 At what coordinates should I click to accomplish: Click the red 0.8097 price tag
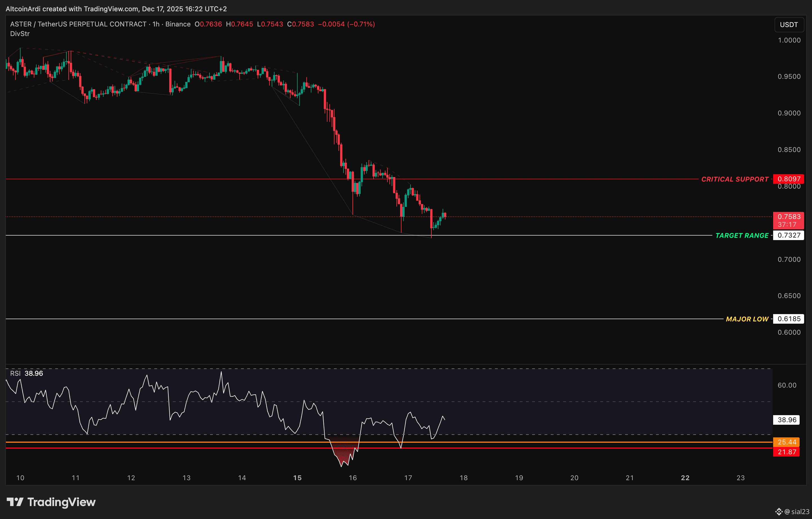(788, 179)
